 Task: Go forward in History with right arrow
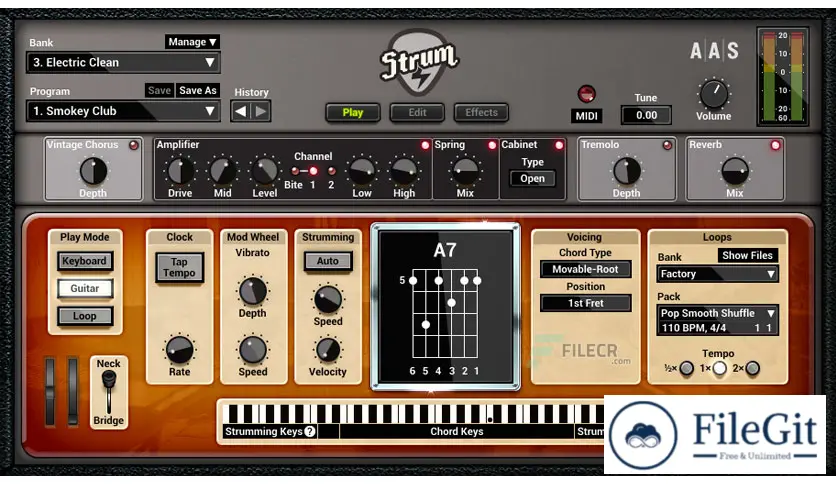coord(261,111)
